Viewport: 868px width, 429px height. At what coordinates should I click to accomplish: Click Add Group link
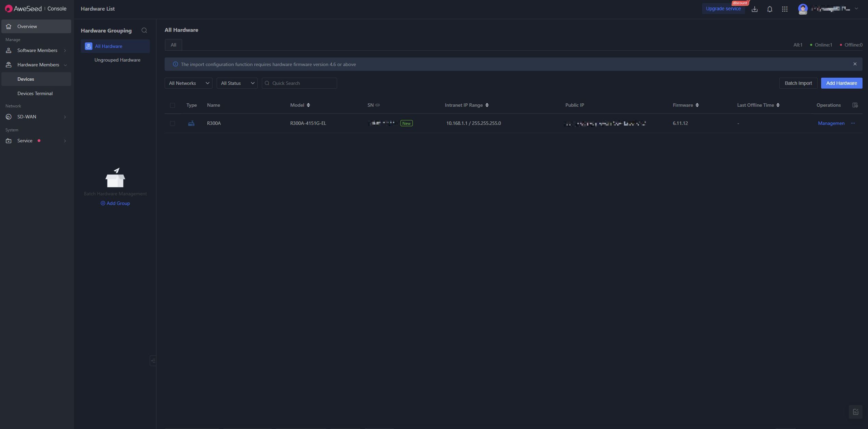pyautogui.click(x=115, y=203)
